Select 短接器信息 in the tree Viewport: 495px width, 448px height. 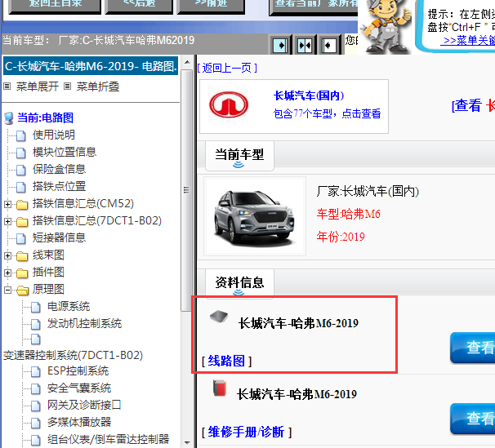coord(59,238)
